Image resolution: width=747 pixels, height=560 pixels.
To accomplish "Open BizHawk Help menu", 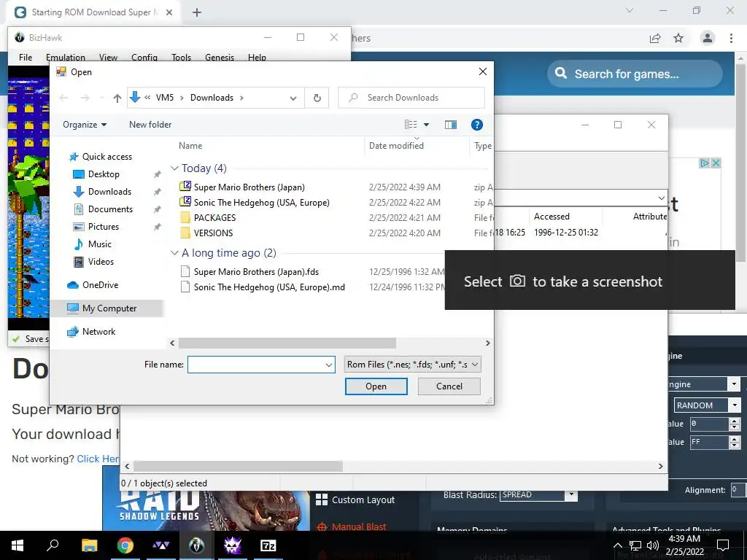I will 257,57.
